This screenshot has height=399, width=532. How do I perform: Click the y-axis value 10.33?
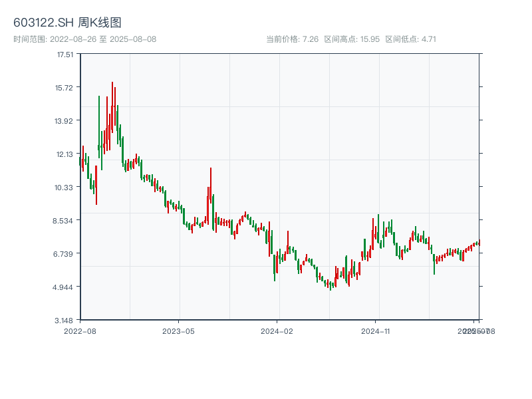pos(64,188)
